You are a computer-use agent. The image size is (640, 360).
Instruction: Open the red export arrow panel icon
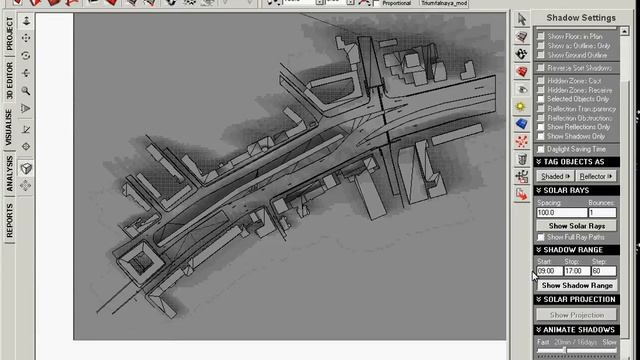[x=522, y=194]
